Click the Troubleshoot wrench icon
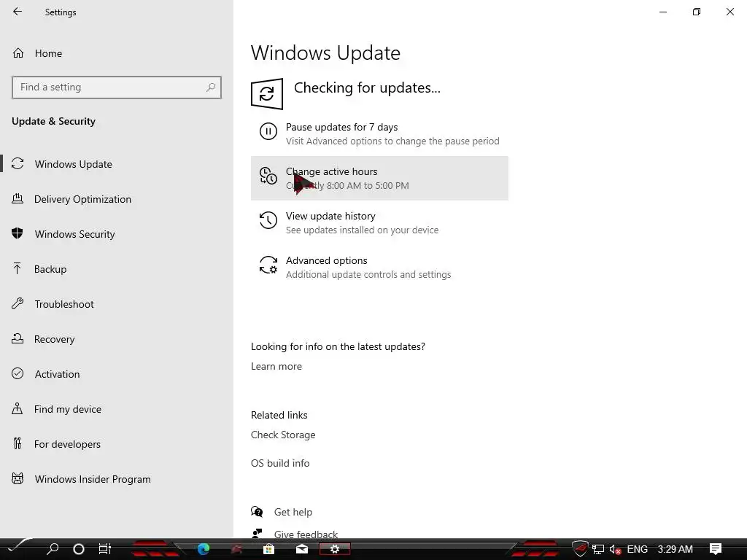 [x=18, y=303]
